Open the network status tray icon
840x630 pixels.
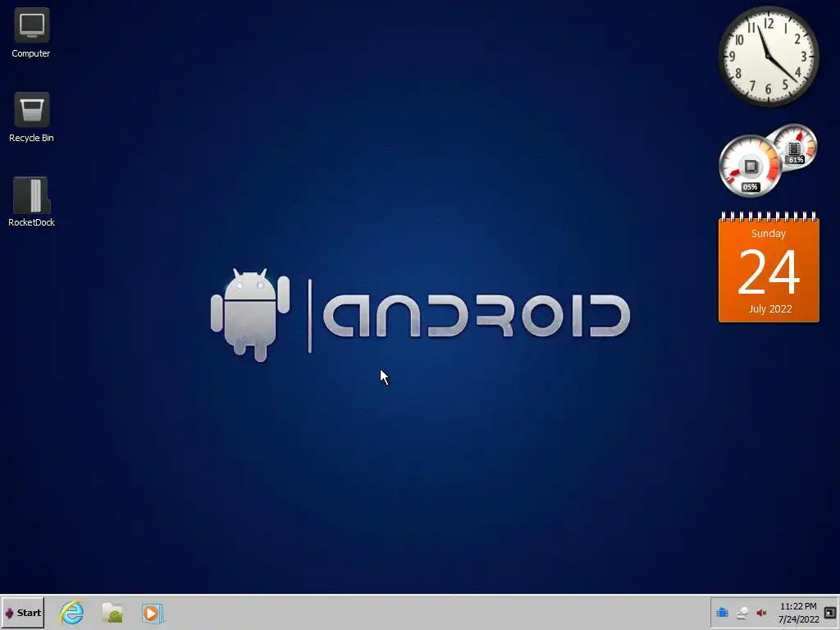tap(742, 613)
